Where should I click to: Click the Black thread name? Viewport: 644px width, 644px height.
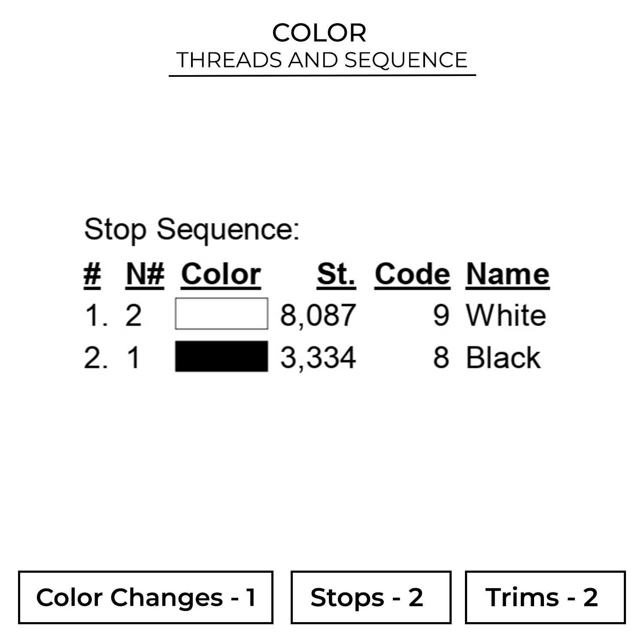[x=503, y=357]
